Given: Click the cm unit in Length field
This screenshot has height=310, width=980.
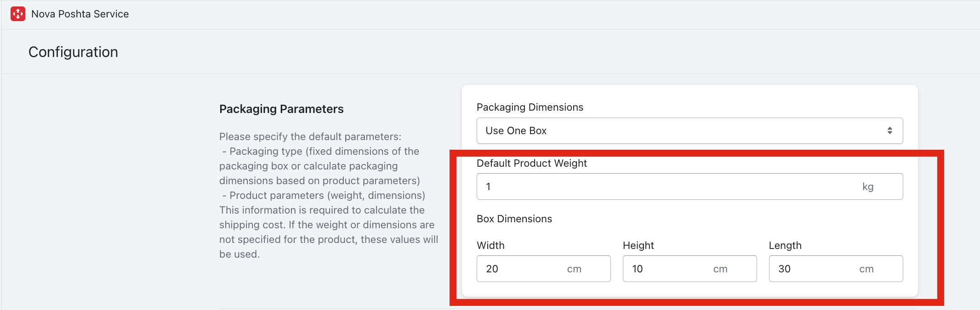Looking at the screenshot, I should [x=866, y=269].
